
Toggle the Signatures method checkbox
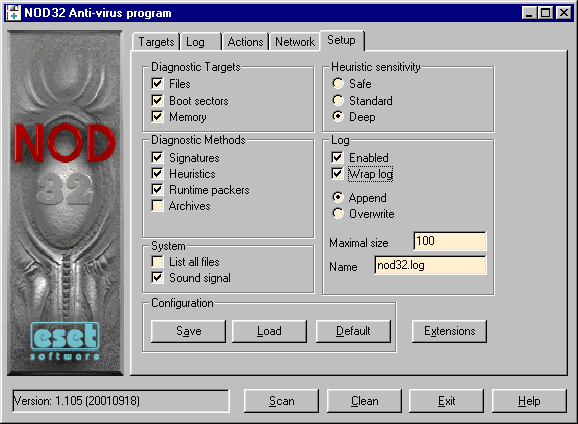click(157, 157)
